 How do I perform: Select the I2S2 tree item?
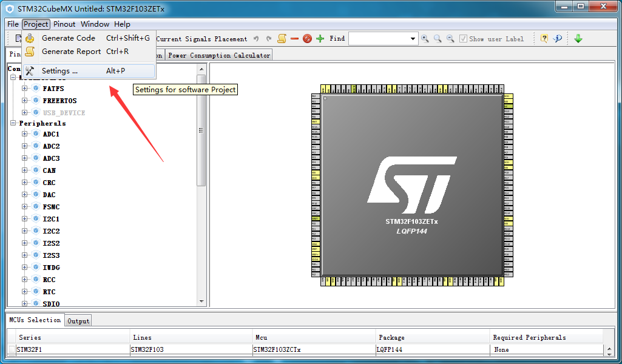coord(51,243)
